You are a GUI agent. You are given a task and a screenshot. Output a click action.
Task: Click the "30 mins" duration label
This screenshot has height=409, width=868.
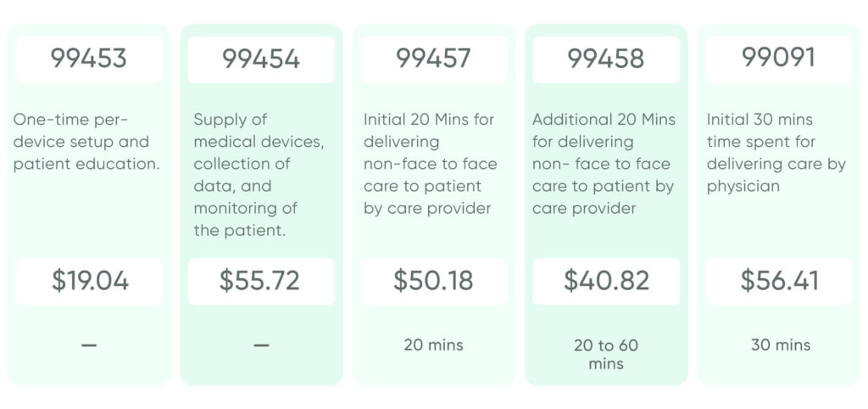[781, 345]
